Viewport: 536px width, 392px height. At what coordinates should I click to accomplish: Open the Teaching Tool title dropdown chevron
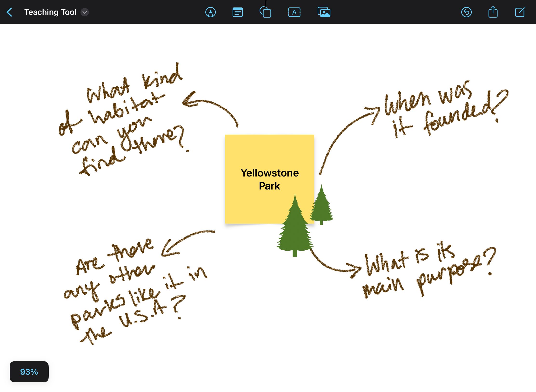(x=85, y=12)
